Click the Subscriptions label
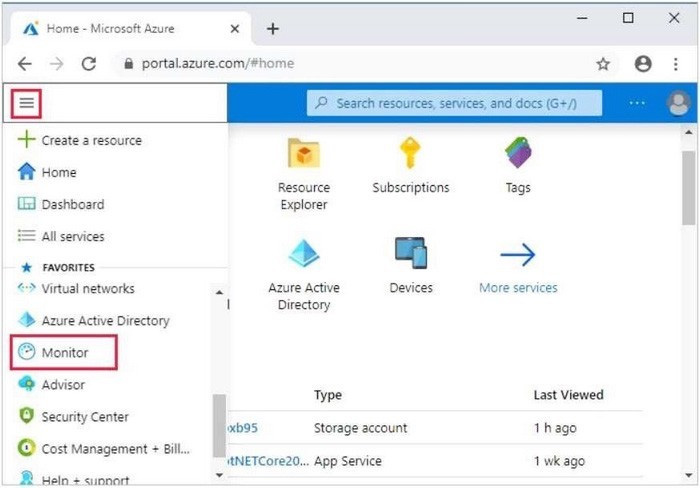Viewport: 700px width, 488px height. pos(411,188)
